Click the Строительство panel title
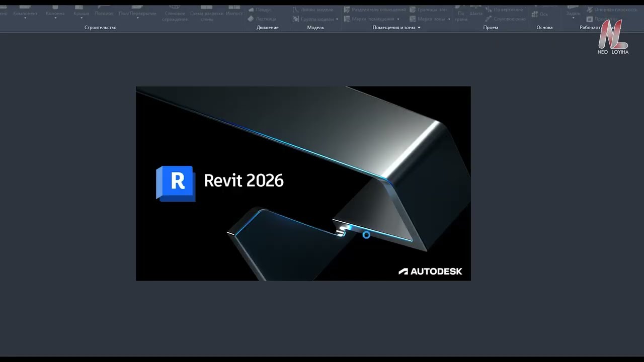 (101, 28)
